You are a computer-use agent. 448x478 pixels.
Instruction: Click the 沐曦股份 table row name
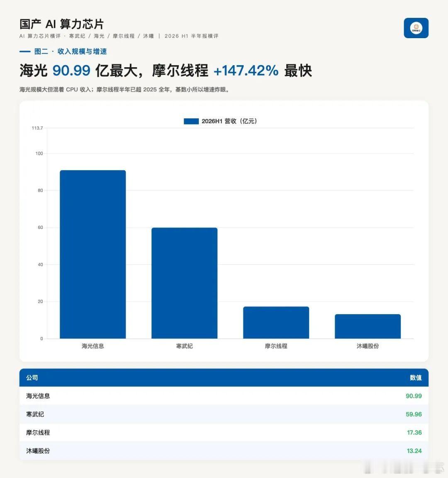pos(38,451)
